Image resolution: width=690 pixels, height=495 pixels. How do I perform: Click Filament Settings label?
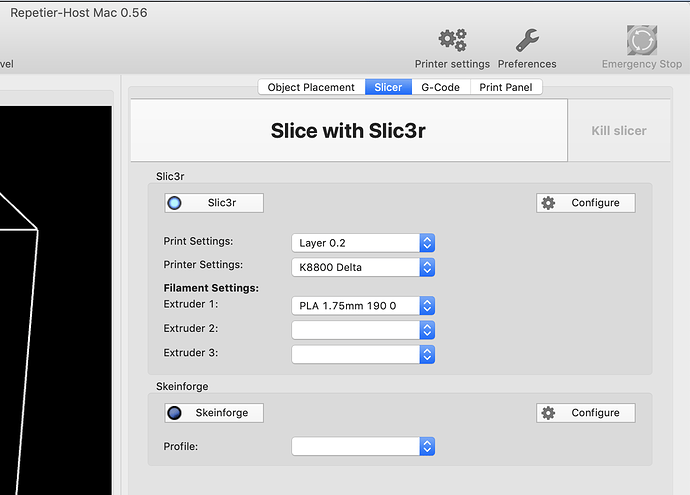(211, 288)
